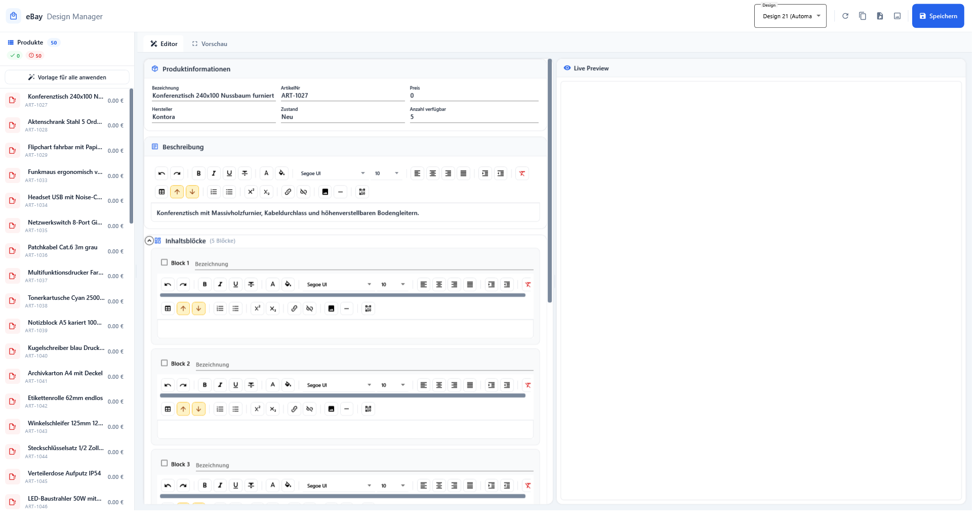Toggle strikethrough in the Beschreibung toolbar
This screenshot has height=530, width=980.
244,173
